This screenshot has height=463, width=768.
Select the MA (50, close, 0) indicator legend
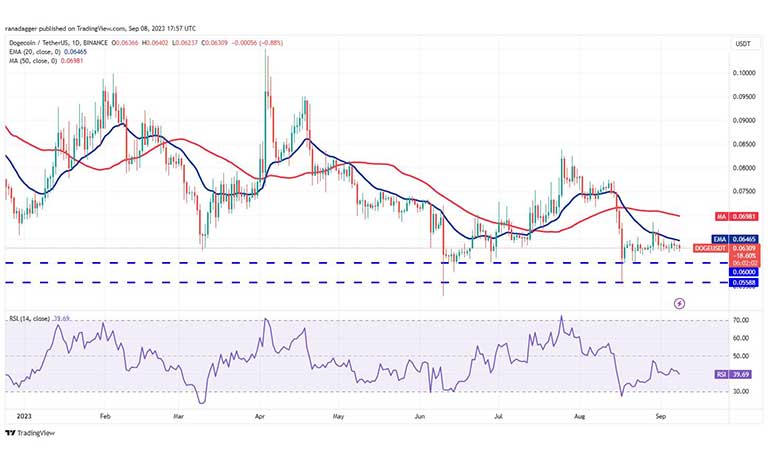click(33, 61)
